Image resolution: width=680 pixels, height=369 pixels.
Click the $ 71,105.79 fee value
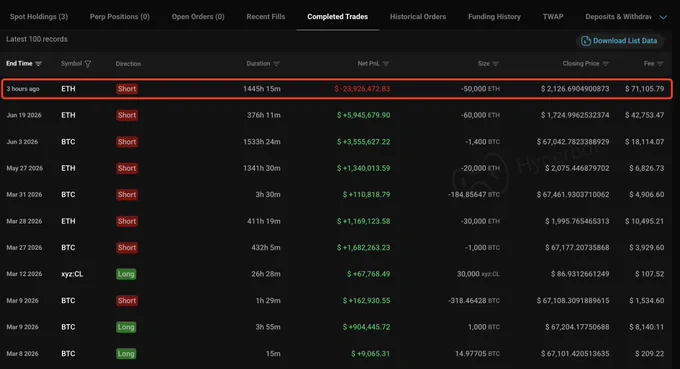coord(644,89)
